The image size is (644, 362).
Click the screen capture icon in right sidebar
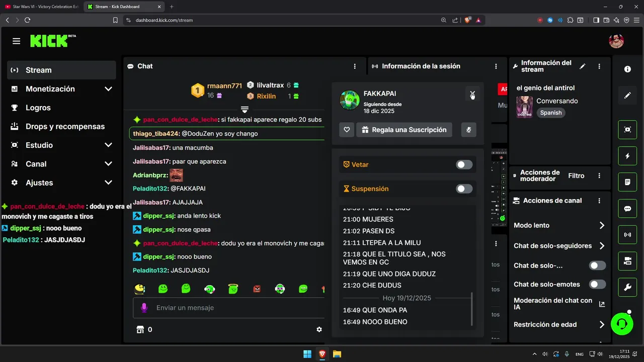point(627,130)
